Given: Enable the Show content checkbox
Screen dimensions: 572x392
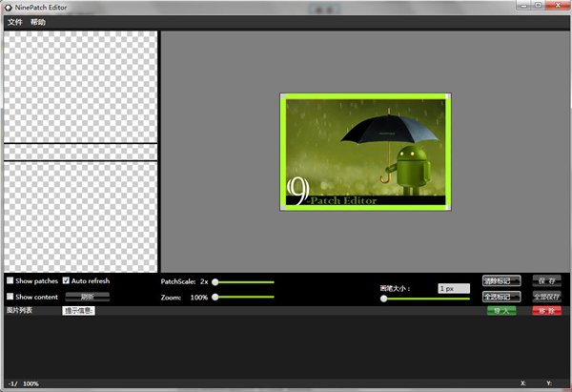Looking at the screenshot, I should [10, 297].
